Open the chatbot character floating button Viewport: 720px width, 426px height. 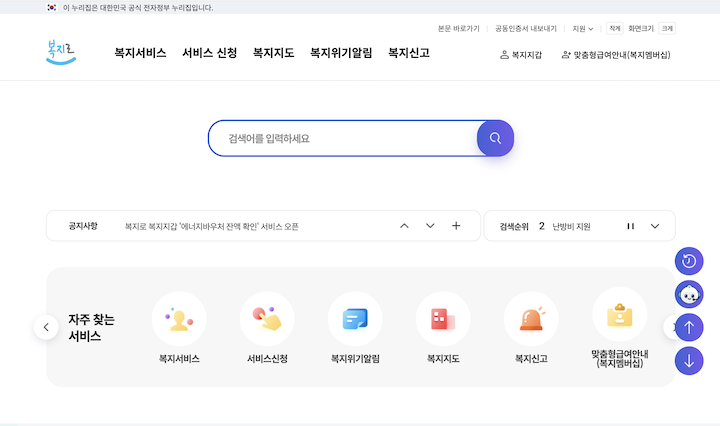pyautogui.click(x=689, y=294)
